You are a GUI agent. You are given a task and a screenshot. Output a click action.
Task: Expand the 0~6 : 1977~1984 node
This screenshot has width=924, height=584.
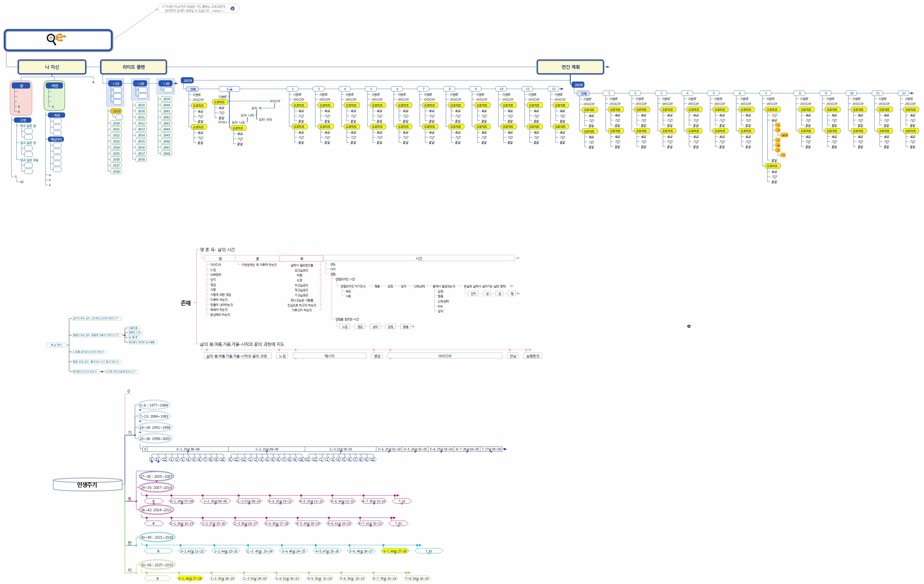coord(140,410)
